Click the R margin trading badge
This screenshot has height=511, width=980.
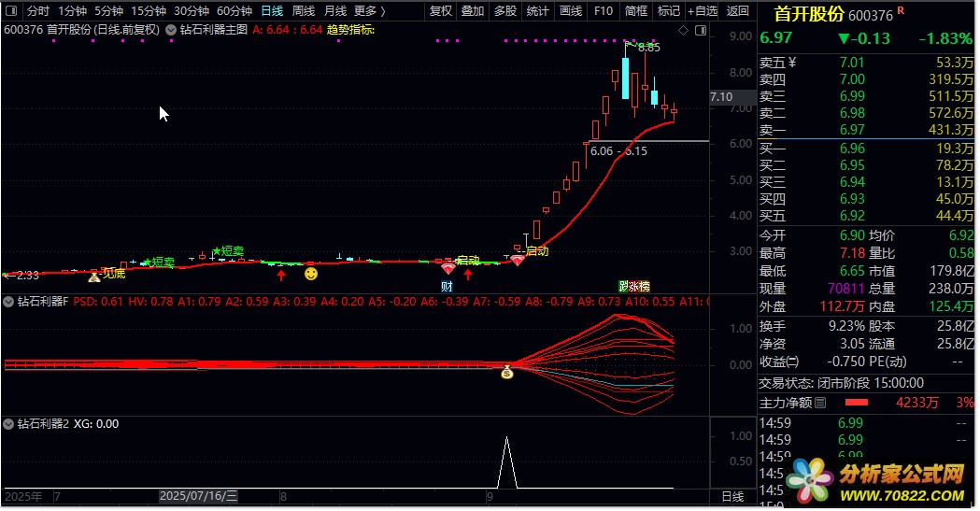(x=901, y=10)
